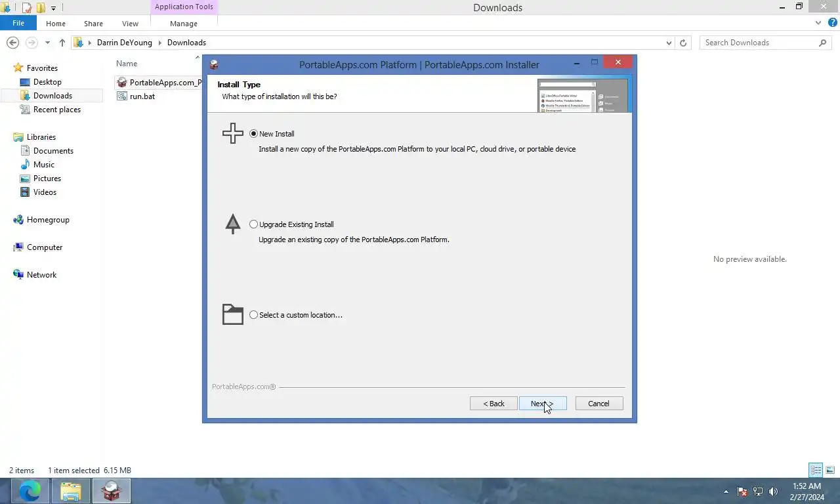This screenshot has height=504, width=840.
Task: Open the recent locations dropdown arrow
Action: click(47, 43)
